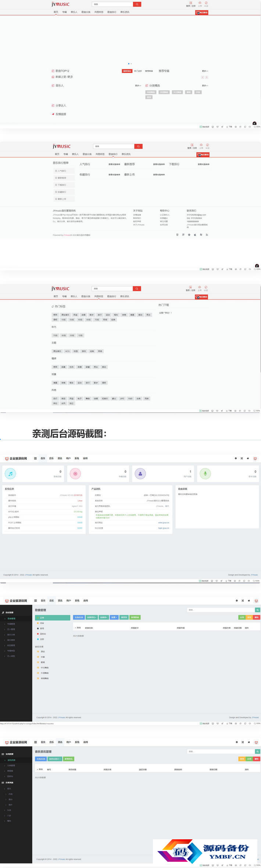
Task: Open the 按状态显示 dropdown in 音乐资讯管理
Action: [x=55, y=759]
